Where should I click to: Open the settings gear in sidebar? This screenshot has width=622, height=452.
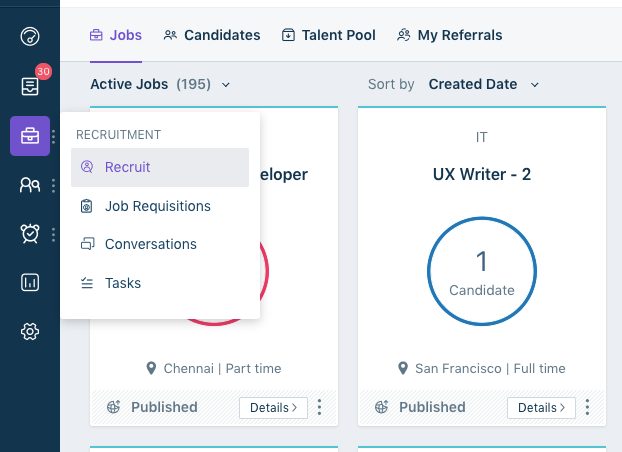point(30,331)
